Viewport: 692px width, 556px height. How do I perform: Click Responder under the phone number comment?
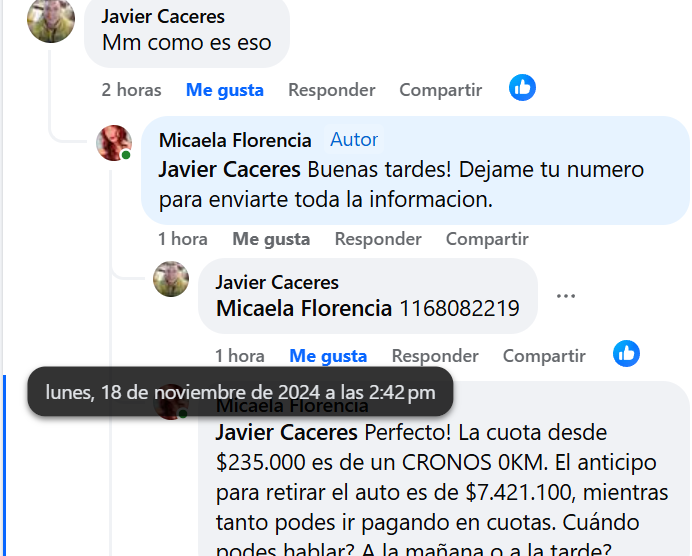(x=435, y=356)
